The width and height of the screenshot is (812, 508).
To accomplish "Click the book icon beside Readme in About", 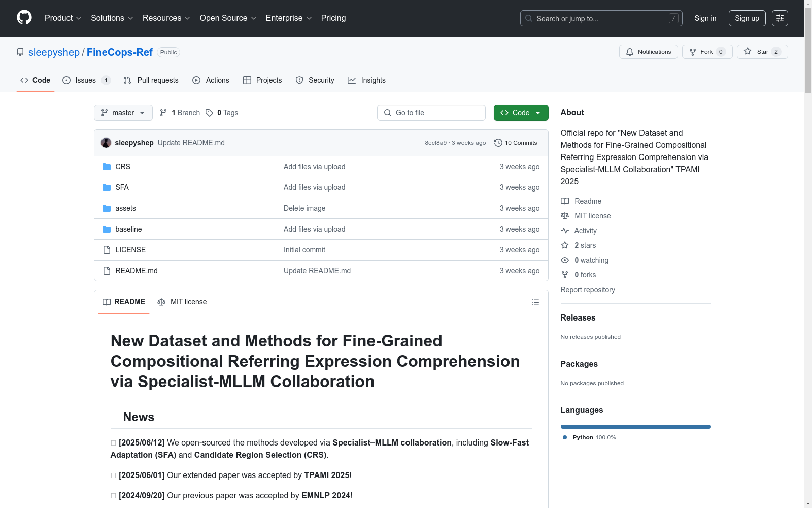I will pyautogui.click(x=565, y=201).
